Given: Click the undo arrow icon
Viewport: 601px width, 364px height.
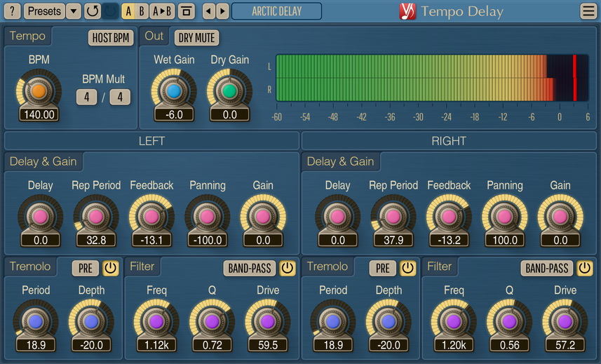Looking at the screenshot, I should [x=92, y=11].
